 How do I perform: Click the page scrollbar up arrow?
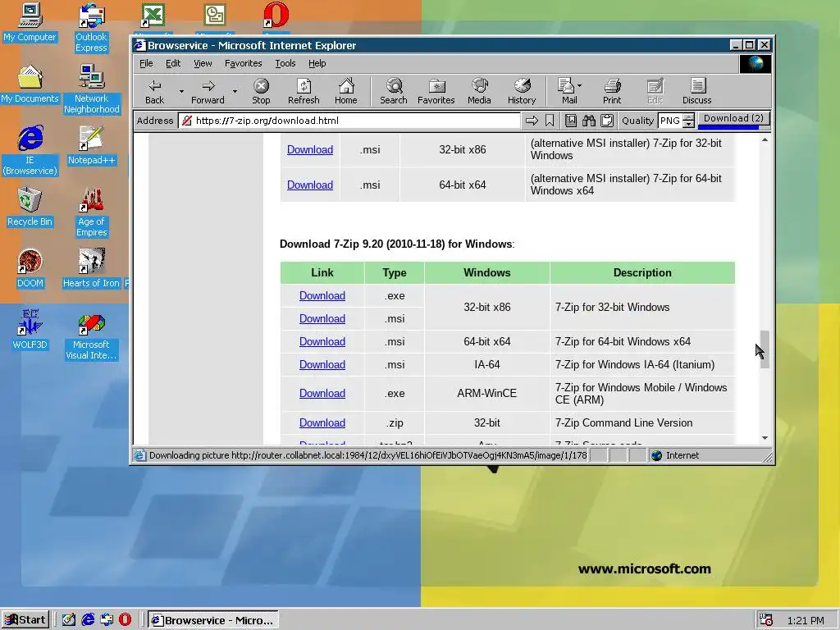pyautogui.click(x=765, y=139)
